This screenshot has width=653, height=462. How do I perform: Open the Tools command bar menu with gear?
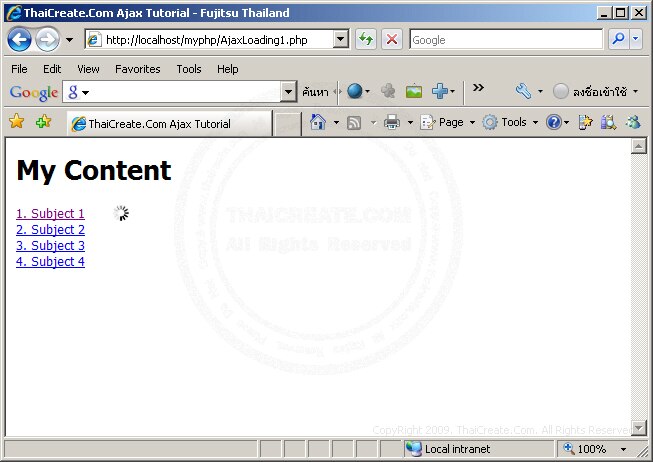click(x=510, y=122)
